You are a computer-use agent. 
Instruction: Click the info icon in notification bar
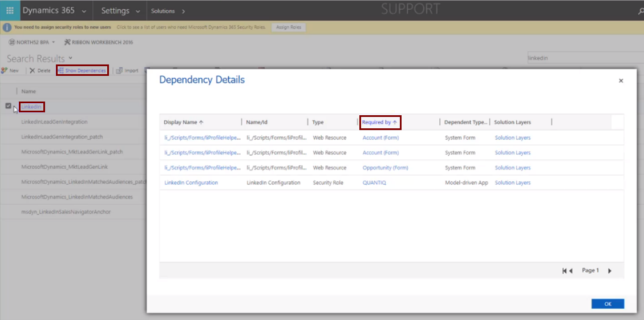pos(7,27)
